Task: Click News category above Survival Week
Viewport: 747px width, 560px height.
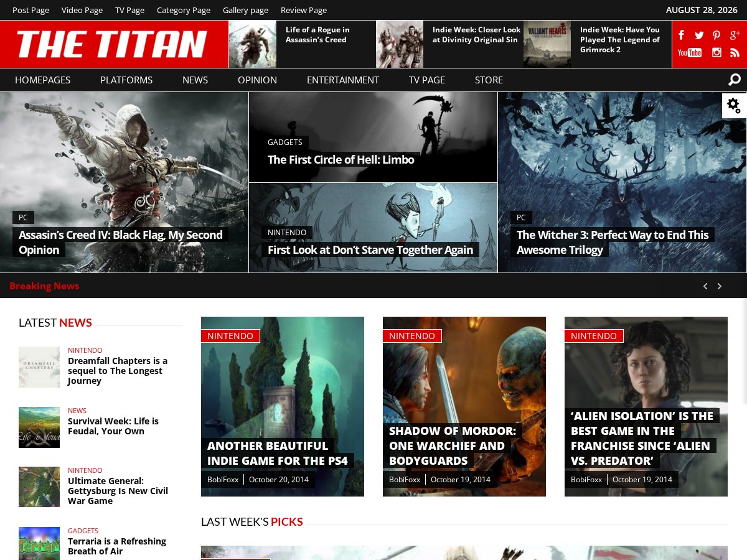Action: click(77, 411)
